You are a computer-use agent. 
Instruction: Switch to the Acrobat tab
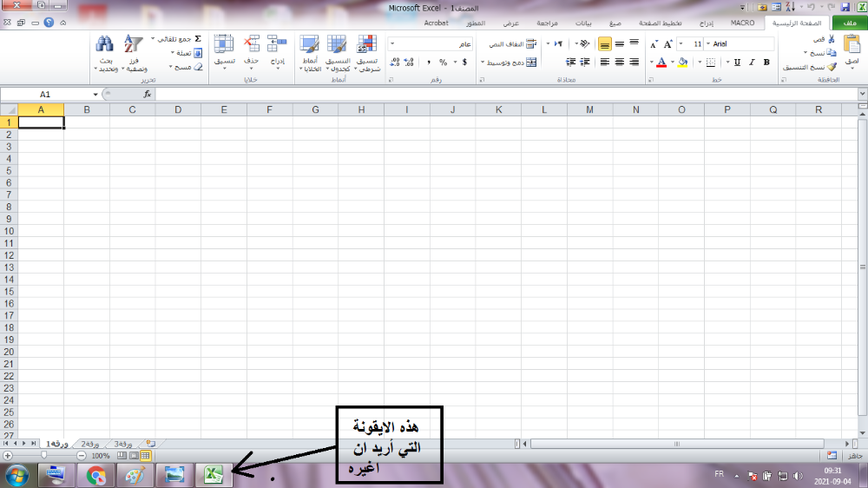point(437,23)
